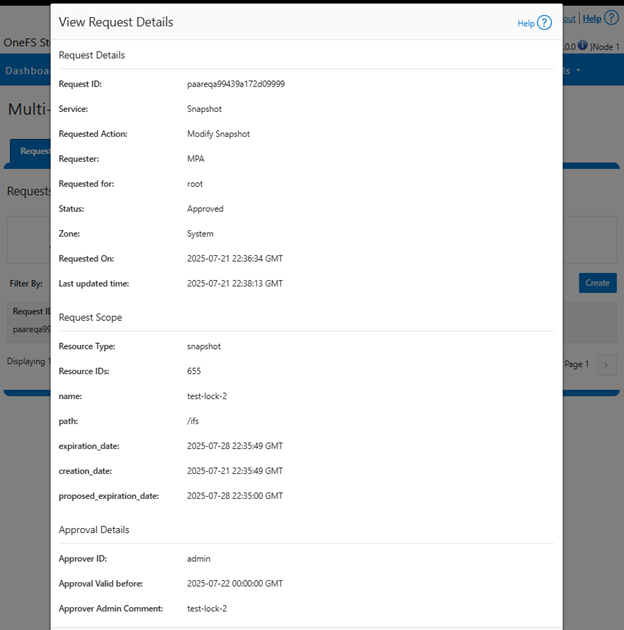Click the question-mark help icon in dialog header

[544, 23]
